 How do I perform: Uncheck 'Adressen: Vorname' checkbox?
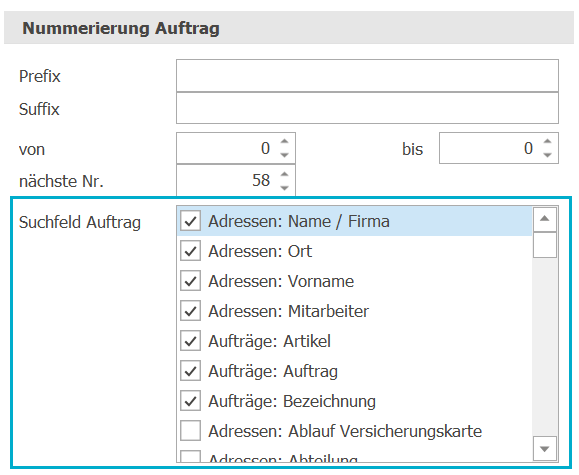[x=191, y=281]
